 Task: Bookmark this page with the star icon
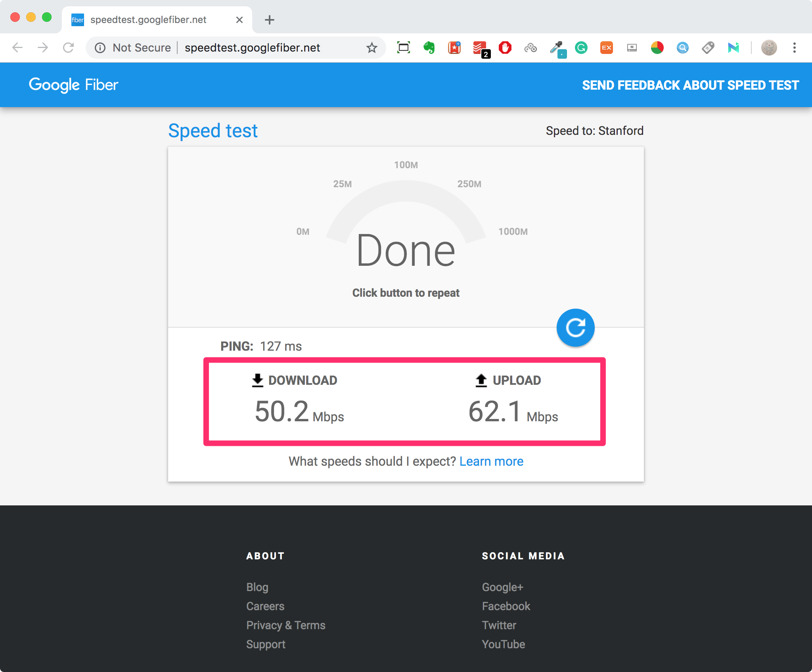pyautogui.click(x=372, y=48)
